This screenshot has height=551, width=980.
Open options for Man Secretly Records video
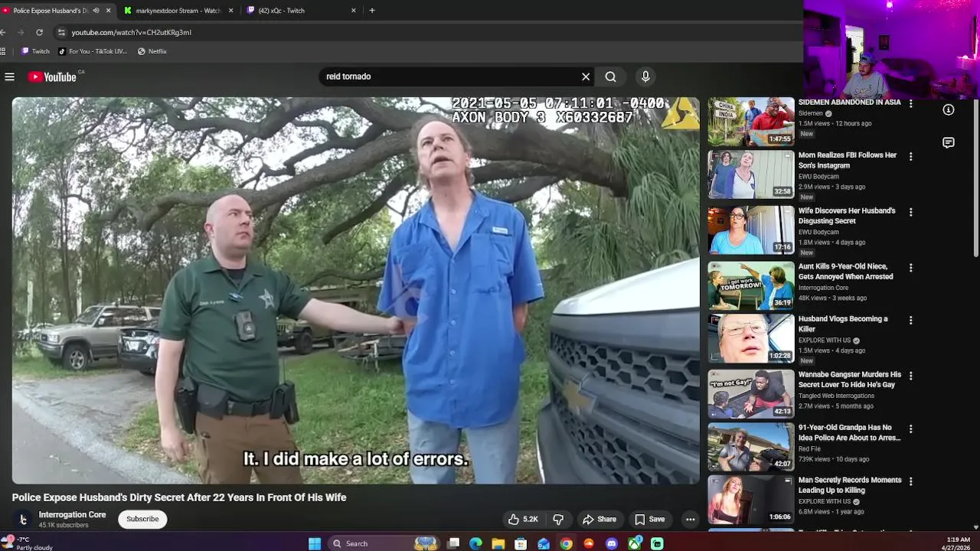click(910, 481)
